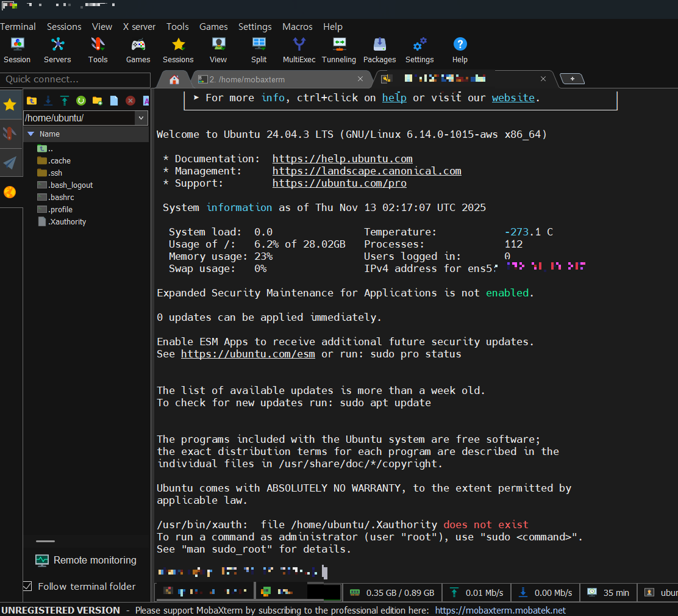Image resolution: width=678 pixels, height=616 pixels.
Task: Open mobaxterm.mobatek.net link in footer
Action: point(501,611)
